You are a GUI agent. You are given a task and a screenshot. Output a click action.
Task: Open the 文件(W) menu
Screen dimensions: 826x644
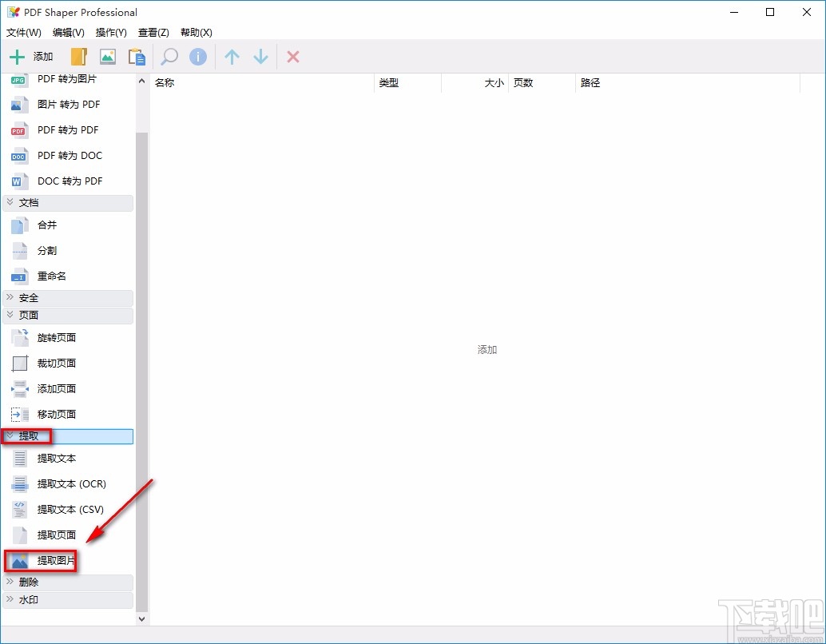[x=23, y=33]
